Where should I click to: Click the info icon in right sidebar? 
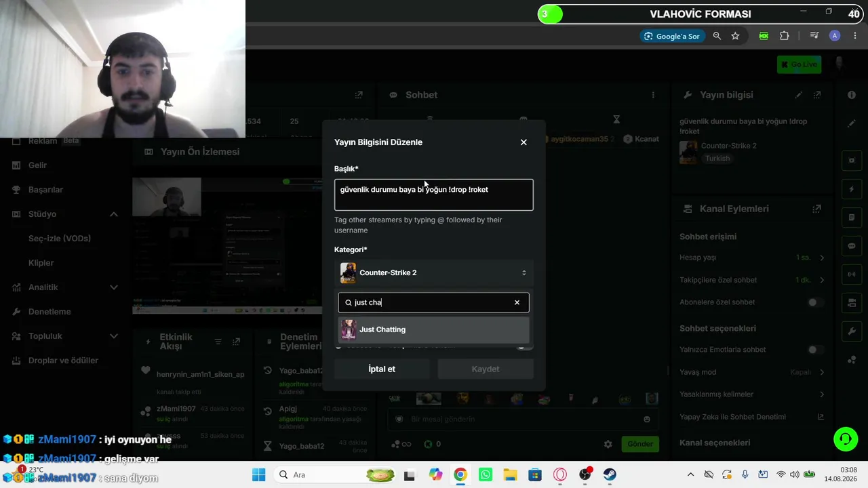pyautogui.click(x=852, y=95)
